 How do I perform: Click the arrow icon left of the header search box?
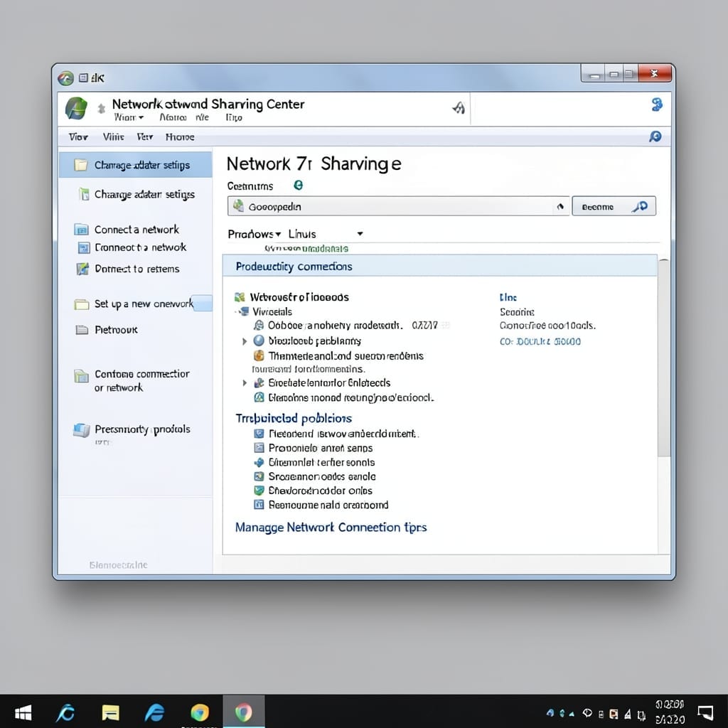459,108
